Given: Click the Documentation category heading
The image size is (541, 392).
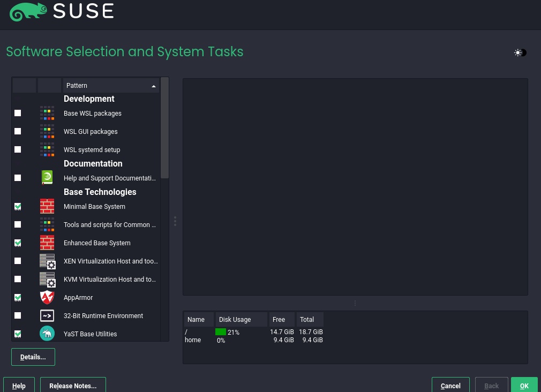Looking at the screenshot, I should coord(93,163).
